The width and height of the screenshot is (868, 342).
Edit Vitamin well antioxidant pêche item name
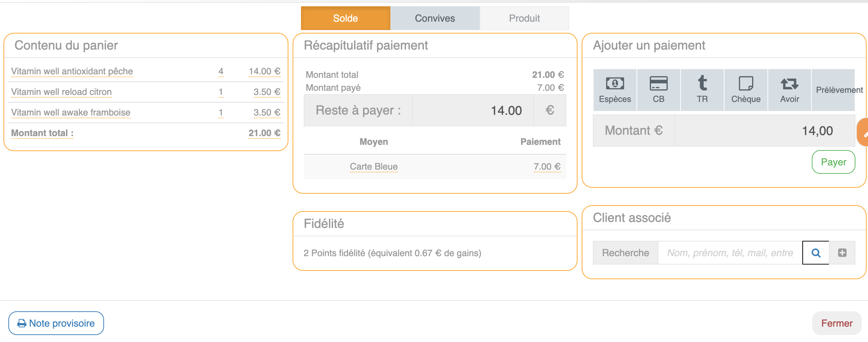point(72,71)
